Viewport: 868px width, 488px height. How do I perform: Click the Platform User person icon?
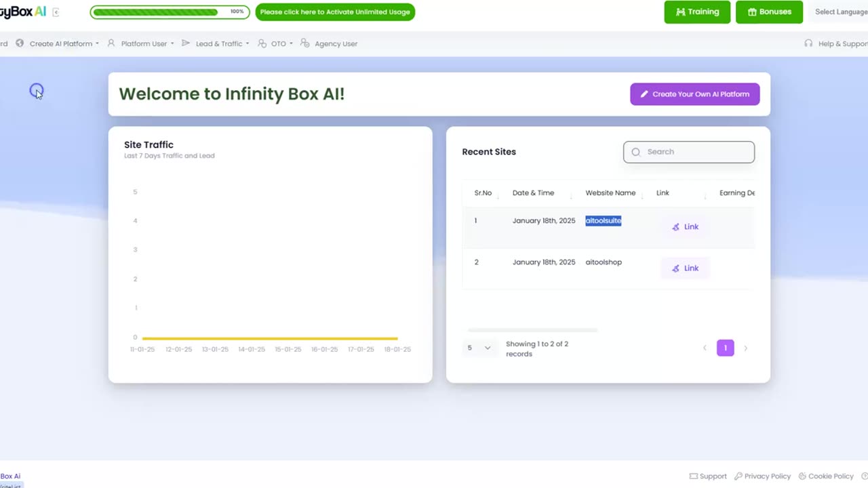pyautogui.click(x=111, y=43)
